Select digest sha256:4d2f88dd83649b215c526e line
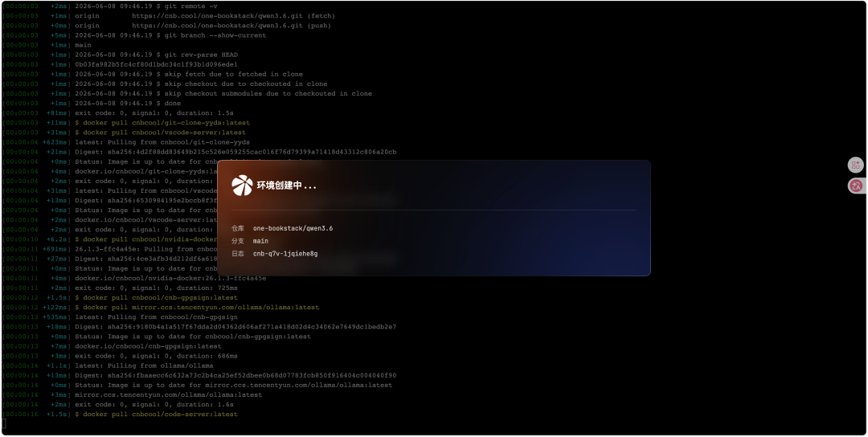The image size is (868, 437). (235, 152)
